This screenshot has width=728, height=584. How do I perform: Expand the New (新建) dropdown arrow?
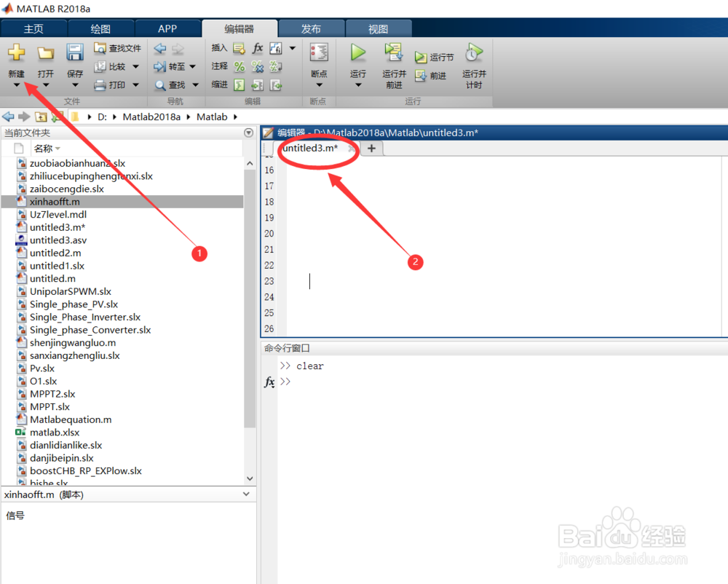pyautogui.click(x=16, y=85)
